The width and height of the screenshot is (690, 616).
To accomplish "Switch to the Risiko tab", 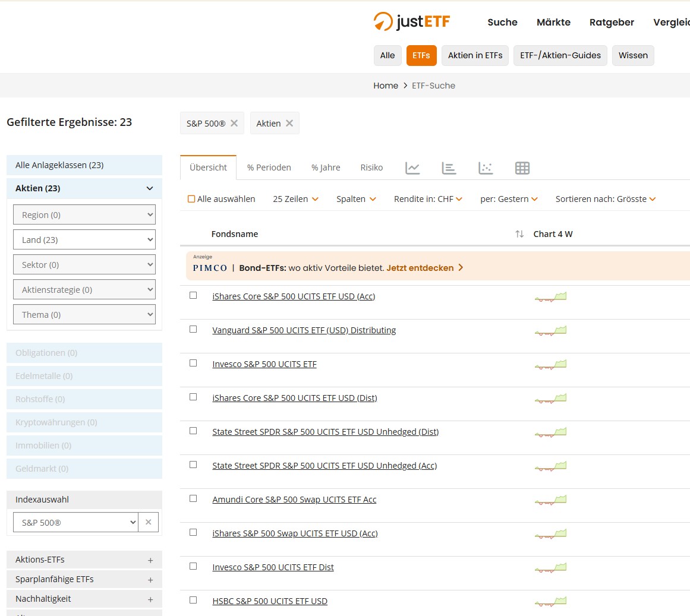I will click(371, 168).
